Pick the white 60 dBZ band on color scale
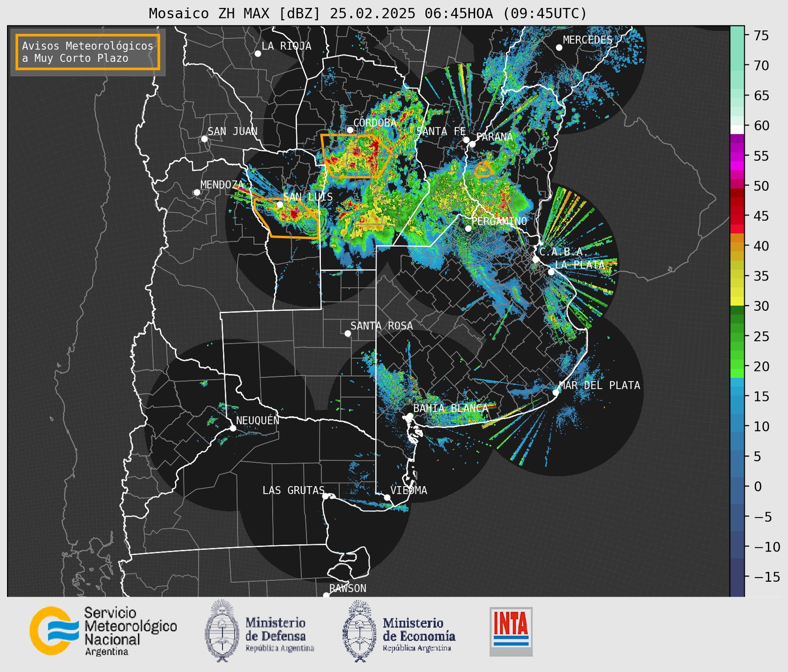Image resolution: width=788 pixels, height=672 pixels. coord(737,130)
